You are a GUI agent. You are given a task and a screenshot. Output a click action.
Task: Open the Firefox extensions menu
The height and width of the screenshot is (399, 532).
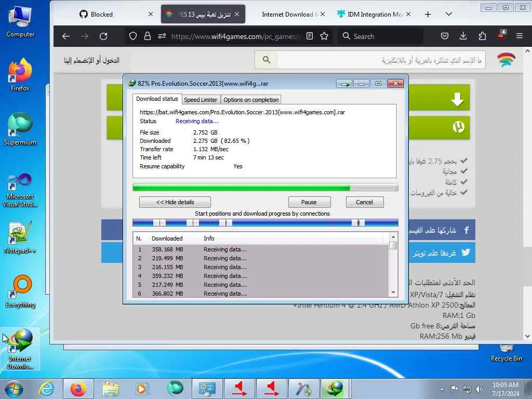(482, 36)
